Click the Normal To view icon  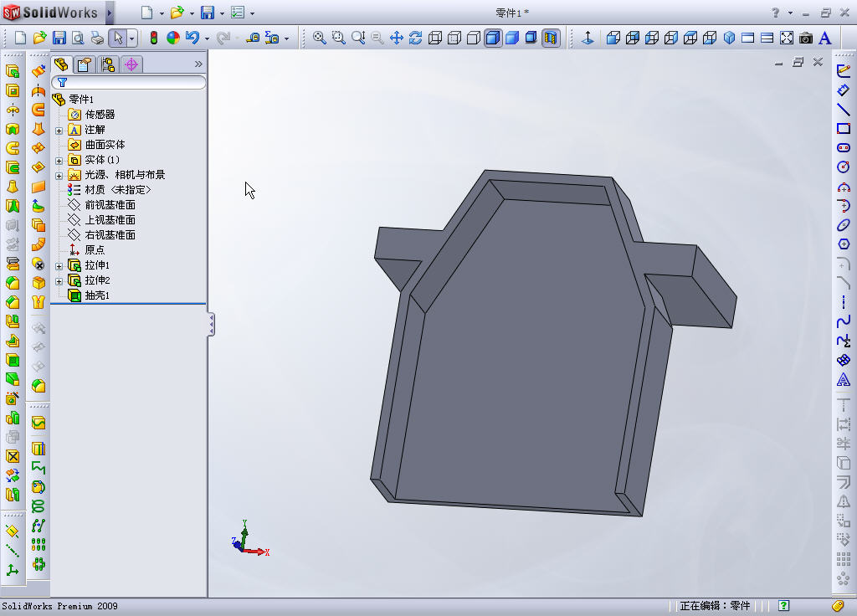point(588,38)
